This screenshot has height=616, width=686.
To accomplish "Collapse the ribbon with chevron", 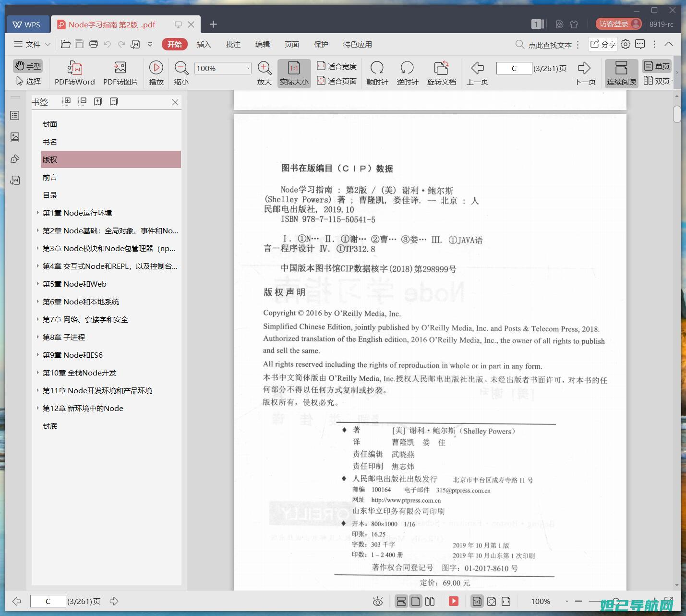I will tap(669, 44).
